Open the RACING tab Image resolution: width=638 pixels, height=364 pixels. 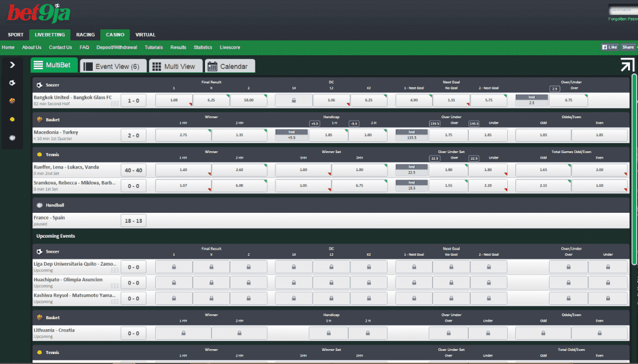(x=85, y=35)
